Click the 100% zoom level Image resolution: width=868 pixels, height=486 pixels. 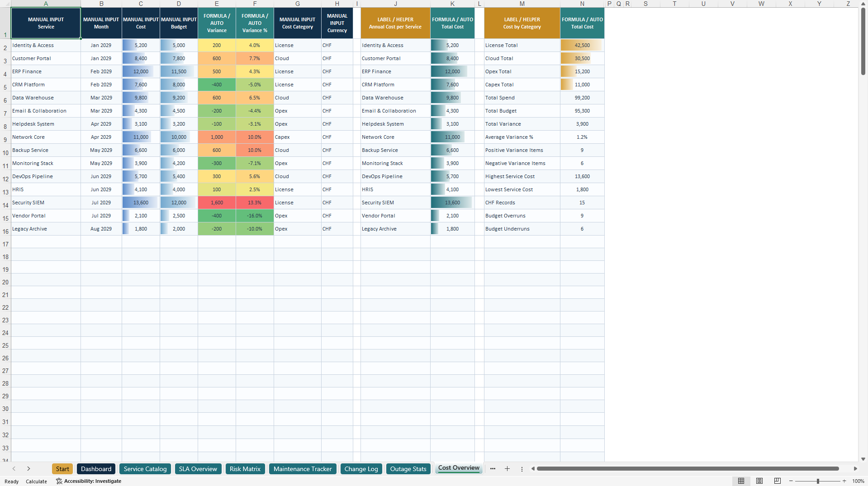858,481
